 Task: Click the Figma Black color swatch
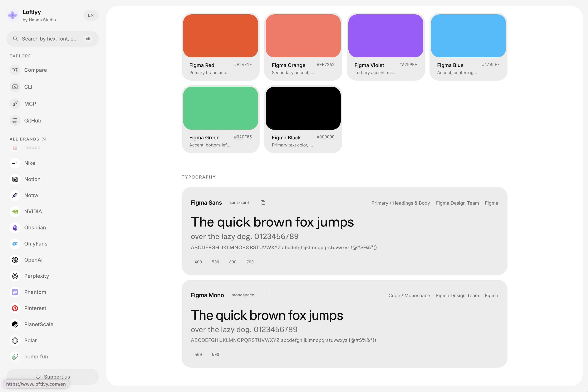click(303, 108)
